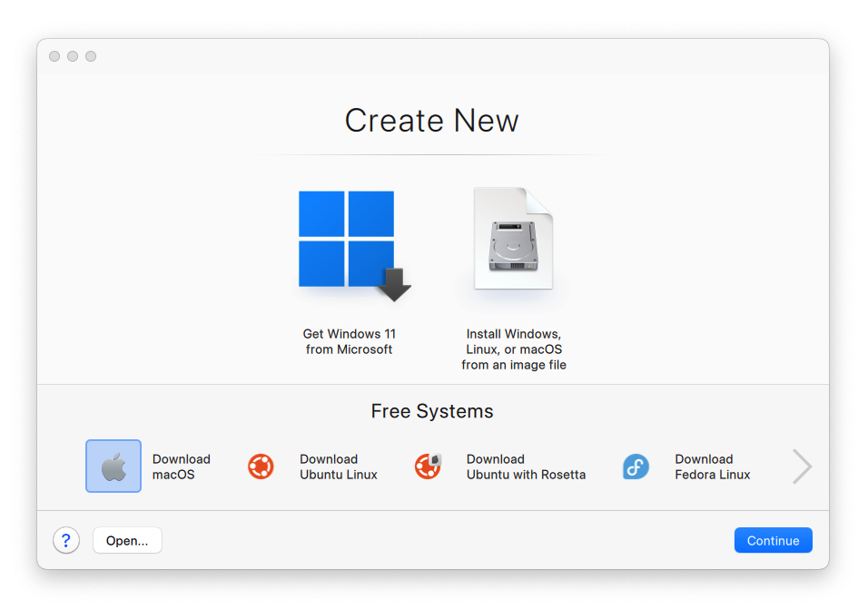Open help via the question mark button
The image size is (868, 609).
66,540
